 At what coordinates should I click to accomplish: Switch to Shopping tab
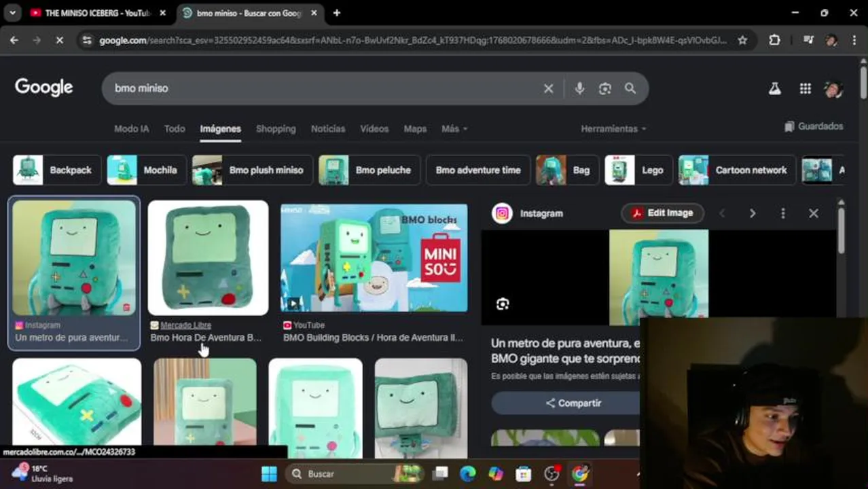[x=276, y=128]
